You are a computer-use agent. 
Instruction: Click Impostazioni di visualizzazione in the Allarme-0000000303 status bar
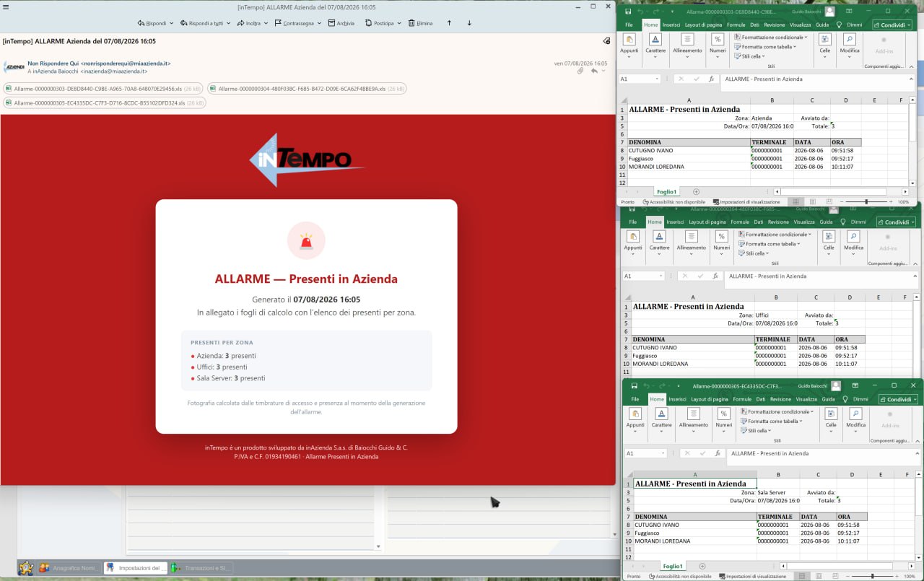click(746, 202)
